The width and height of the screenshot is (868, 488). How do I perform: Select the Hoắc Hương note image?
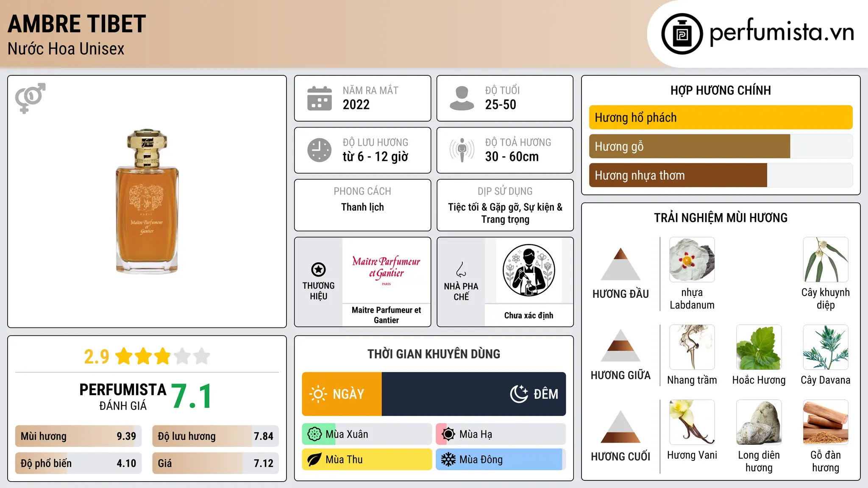click(759, 347)
